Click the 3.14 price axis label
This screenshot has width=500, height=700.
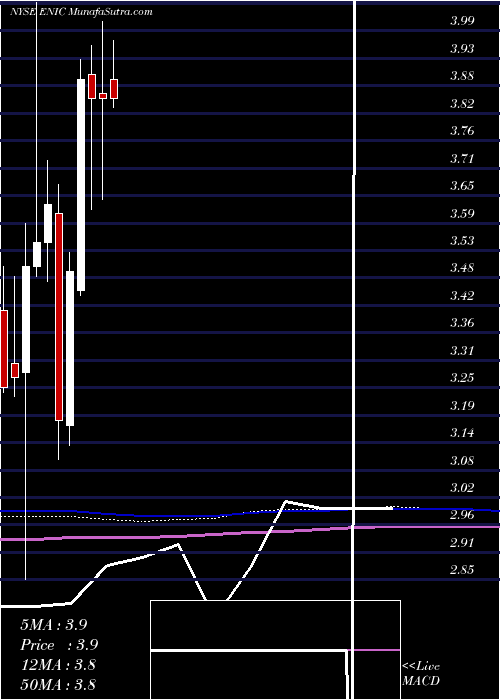click(x=462, y=433)
